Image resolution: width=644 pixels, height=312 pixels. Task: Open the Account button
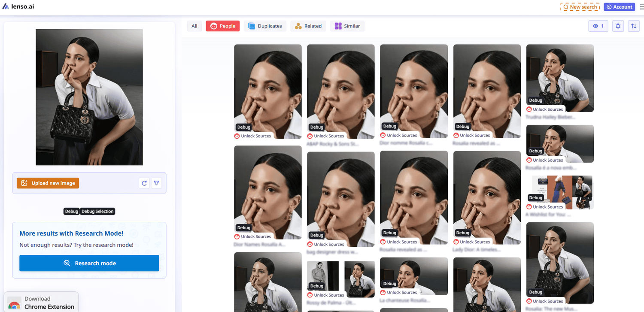(x=619, y=7)
